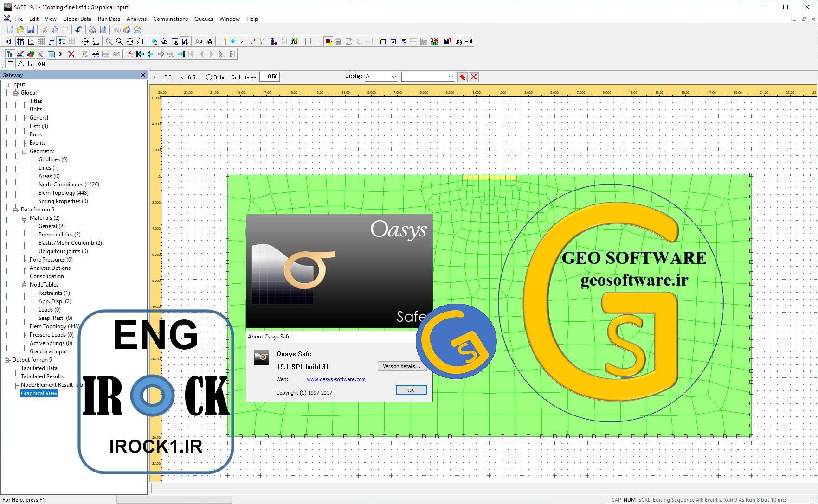818x504 pixels.
Task: Click the red eraser icon beside dropdowns
Action: (462, 77)
